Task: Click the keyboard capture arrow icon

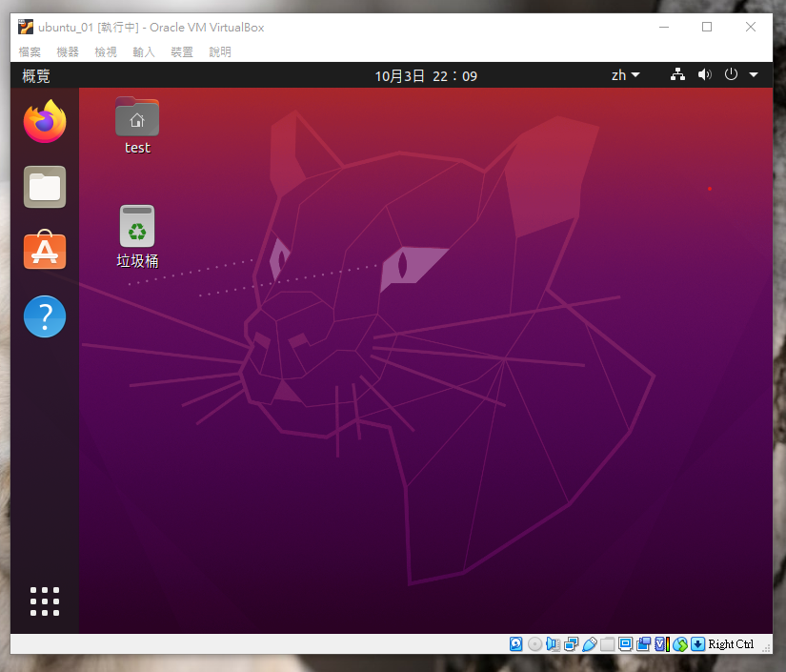Action: click(x=697, y=644)
